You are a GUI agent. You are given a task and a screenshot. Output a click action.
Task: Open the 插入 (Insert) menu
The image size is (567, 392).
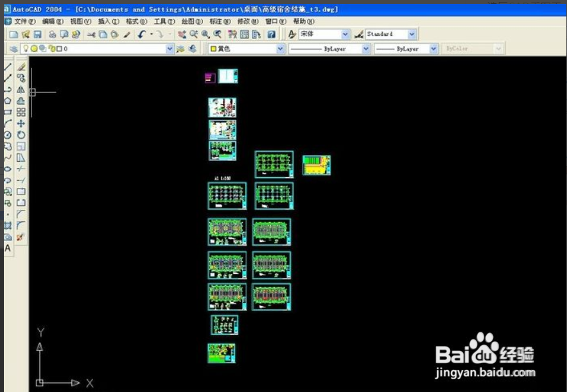pyautogui.click(x=109, y=22)
